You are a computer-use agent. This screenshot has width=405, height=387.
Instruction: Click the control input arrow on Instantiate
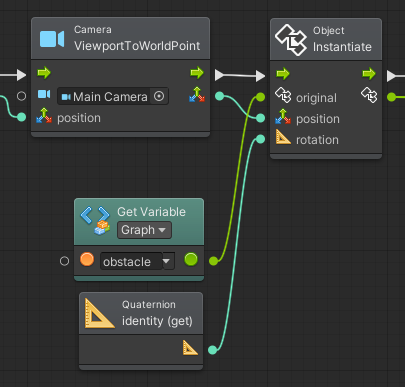point(283,74)
